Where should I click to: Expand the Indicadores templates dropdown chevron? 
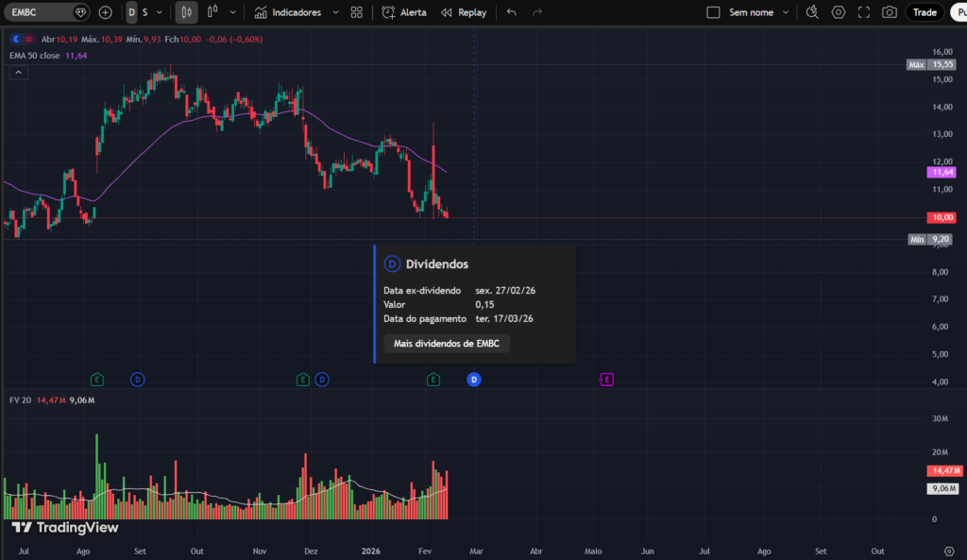pyautogui.click(x=334, y=12)
